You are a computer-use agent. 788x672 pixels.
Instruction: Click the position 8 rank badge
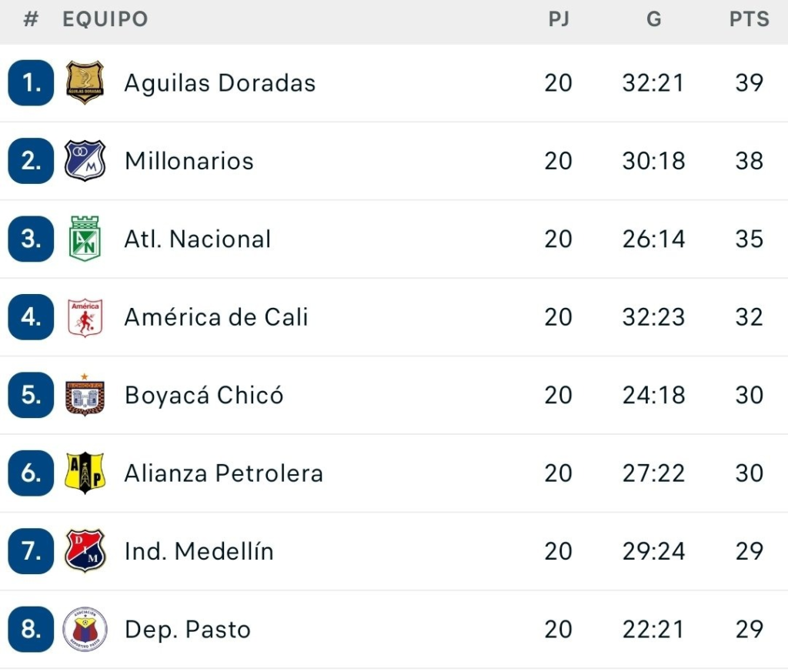coord(31,630)
